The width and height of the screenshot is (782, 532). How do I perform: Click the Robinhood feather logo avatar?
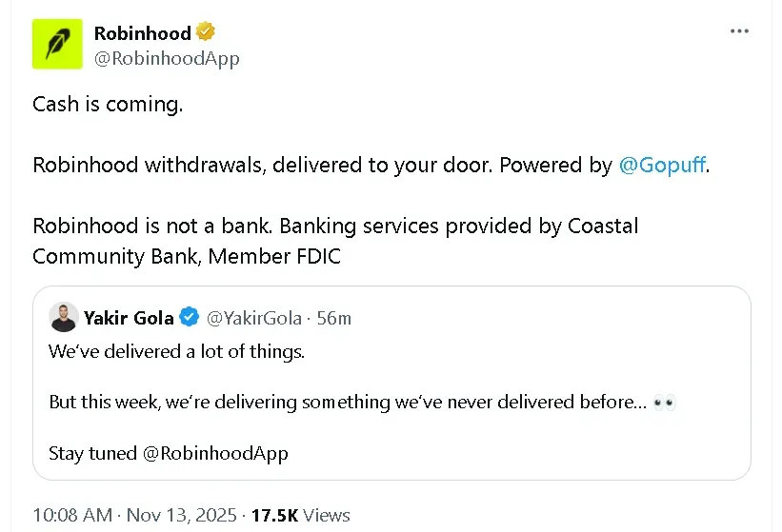pos(57,44)
